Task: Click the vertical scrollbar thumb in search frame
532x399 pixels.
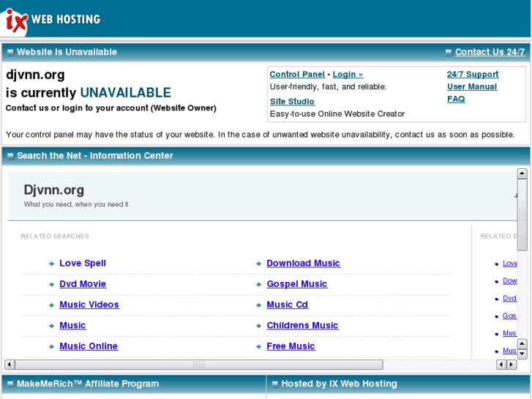Action: point(522,215)
